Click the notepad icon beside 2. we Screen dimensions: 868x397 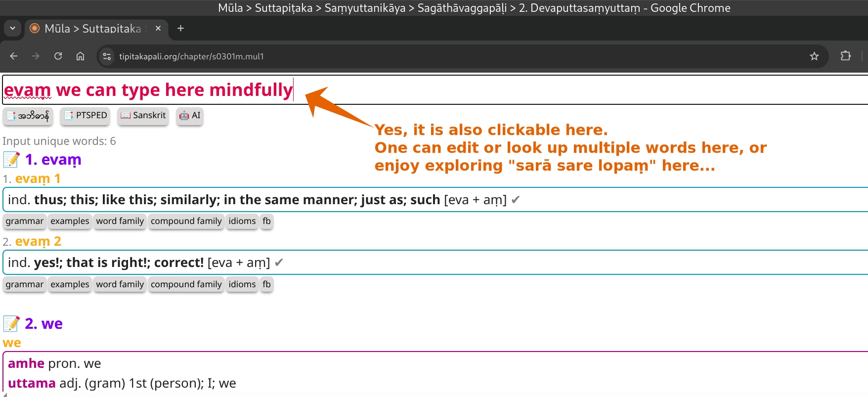[11, 324]
